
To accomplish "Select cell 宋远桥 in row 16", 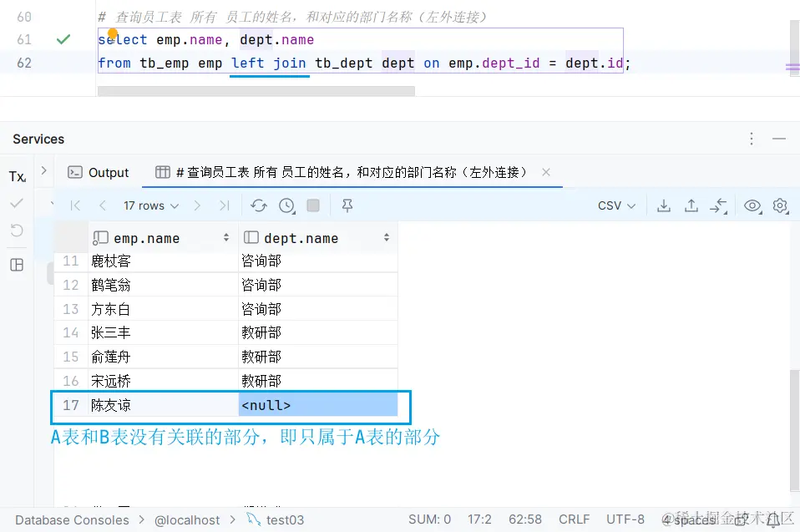I will 163,381.
